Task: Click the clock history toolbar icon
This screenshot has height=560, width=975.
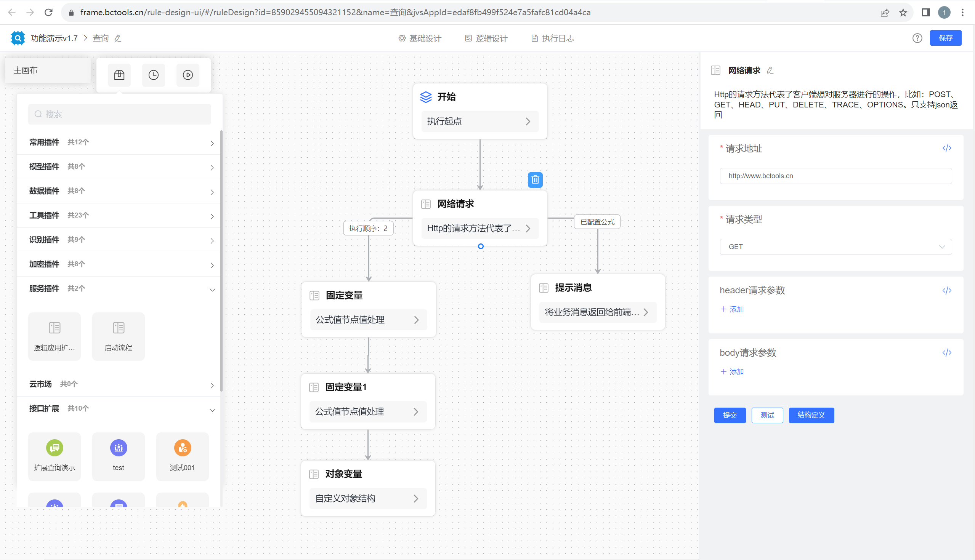Action: click(154, 75)
